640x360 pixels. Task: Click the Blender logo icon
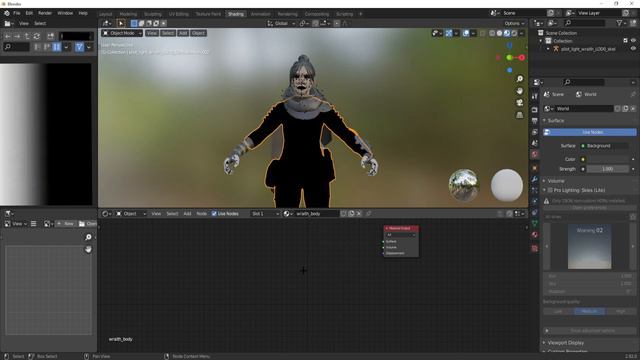[7, 13]
